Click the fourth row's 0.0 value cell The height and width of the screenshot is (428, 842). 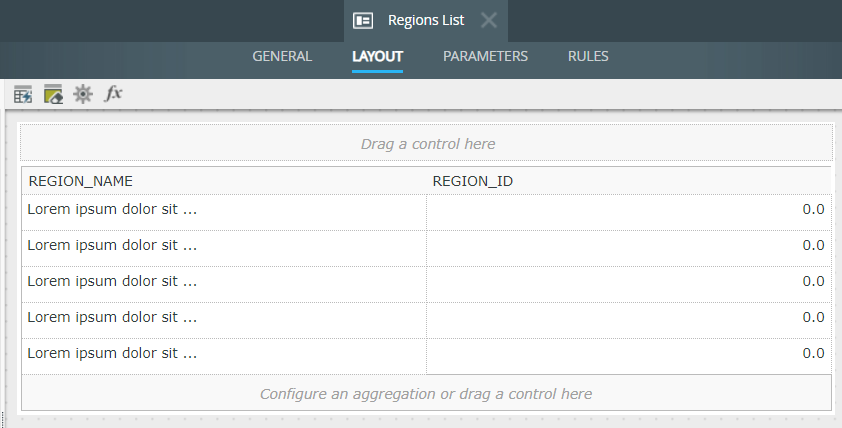(x=629, y=317)
